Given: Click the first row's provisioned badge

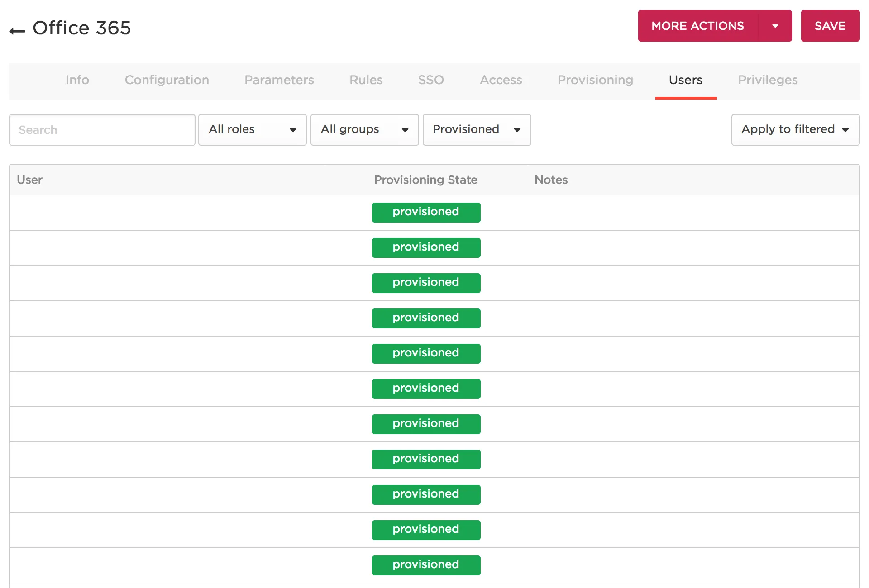Looking at the screenshot, I should coord(426,212).
